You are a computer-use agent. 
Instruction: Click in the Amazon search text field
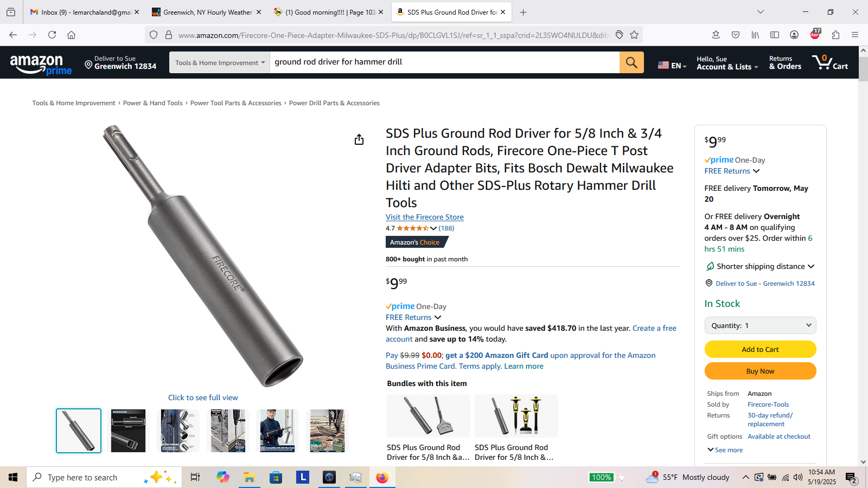[x=444, y=62]
